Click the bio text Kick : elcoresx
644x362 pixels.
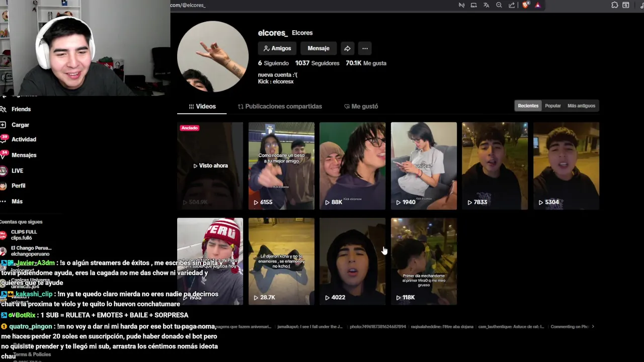[x=276, y=81]
